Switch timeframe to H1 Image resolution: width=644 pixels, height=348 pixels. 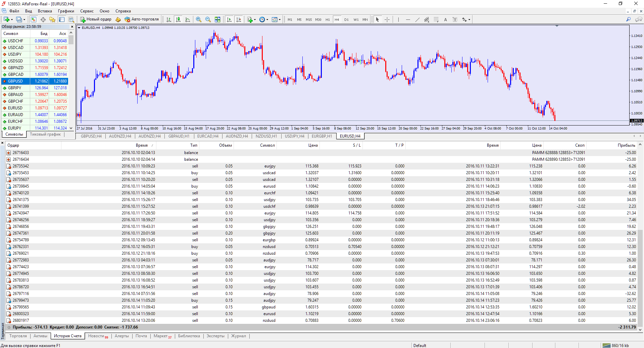[x=328, y=19]
